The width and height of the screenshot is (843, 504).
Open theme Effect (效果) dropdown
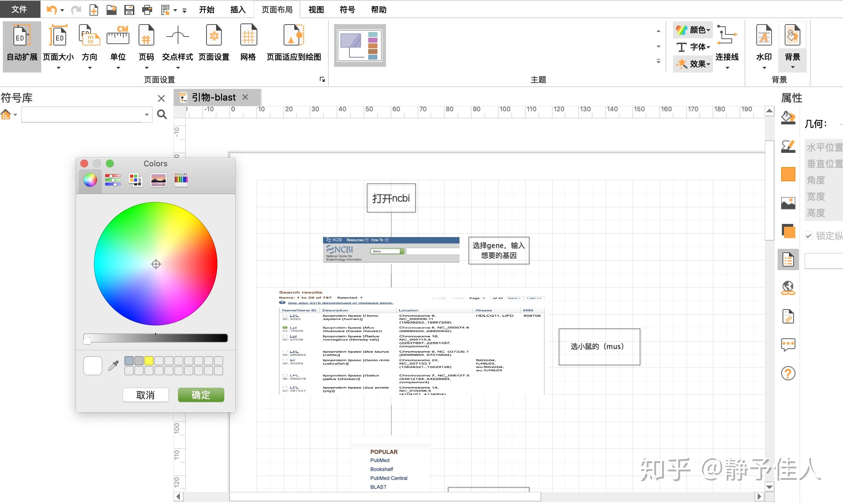click(693, 64)
